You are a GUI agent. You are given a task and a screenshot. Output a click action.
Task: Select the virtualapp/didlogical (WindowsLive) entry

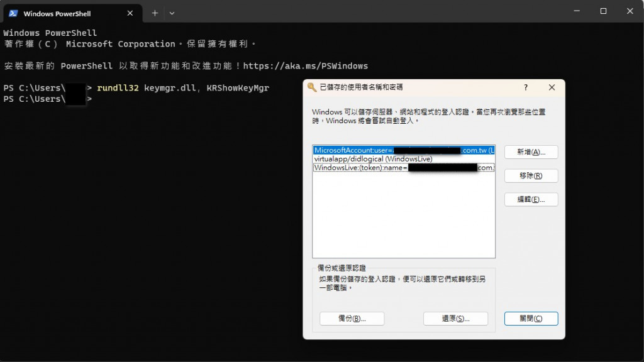pyautogui.click(x=404, y=159)
